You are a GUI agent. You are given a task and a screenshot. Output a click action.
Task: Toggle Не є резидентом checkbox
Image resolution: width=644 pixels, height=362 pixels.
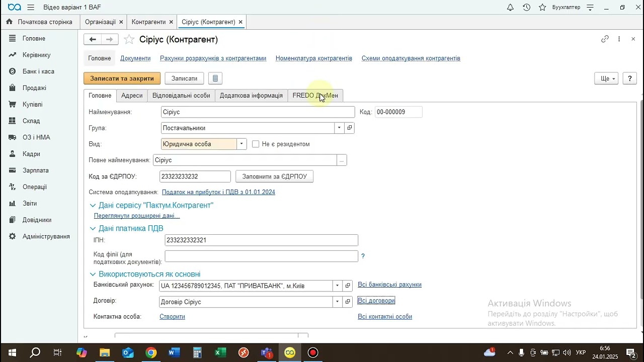point(256,144)
